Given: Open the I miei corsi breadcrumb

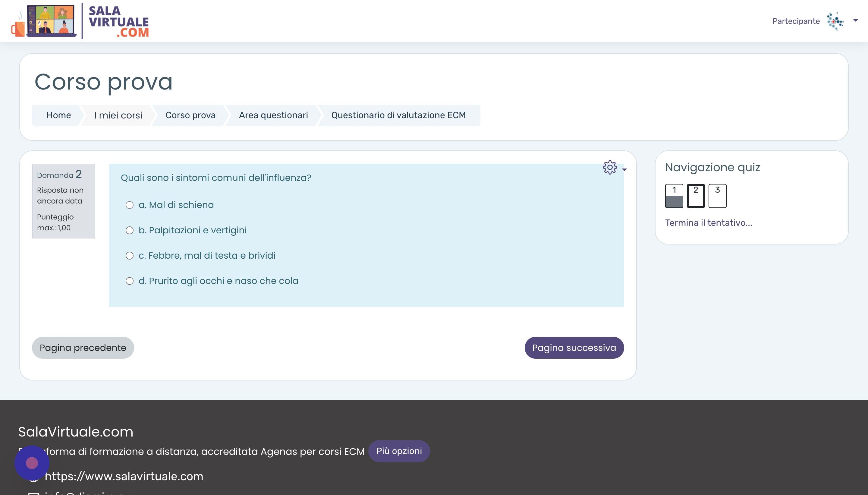Looking at the screenshot, I should (x=118, y=115).
